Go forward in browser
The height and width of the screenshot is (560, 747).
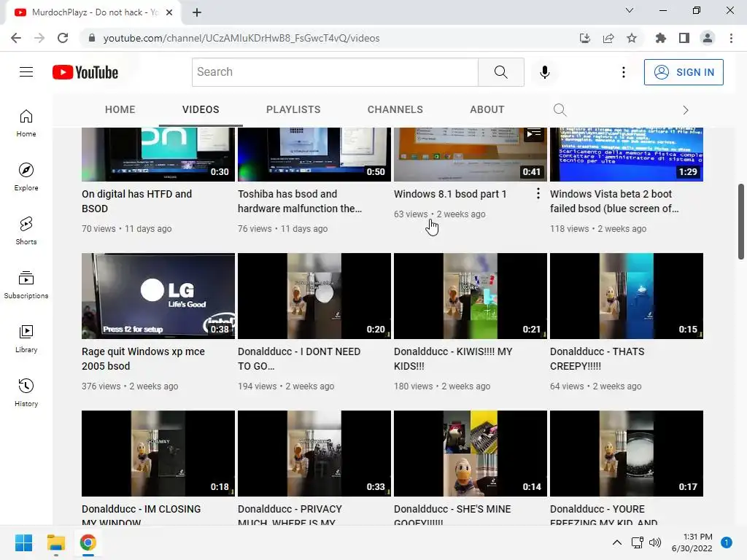pyautogui.click(x=39, y=38)
